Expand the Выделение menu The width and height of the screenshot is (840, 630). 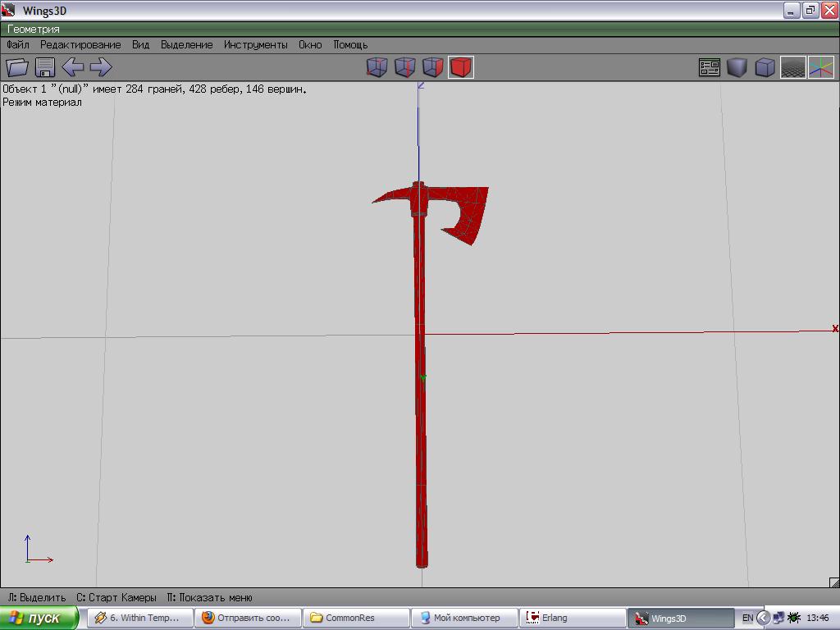tap(186, 45)
